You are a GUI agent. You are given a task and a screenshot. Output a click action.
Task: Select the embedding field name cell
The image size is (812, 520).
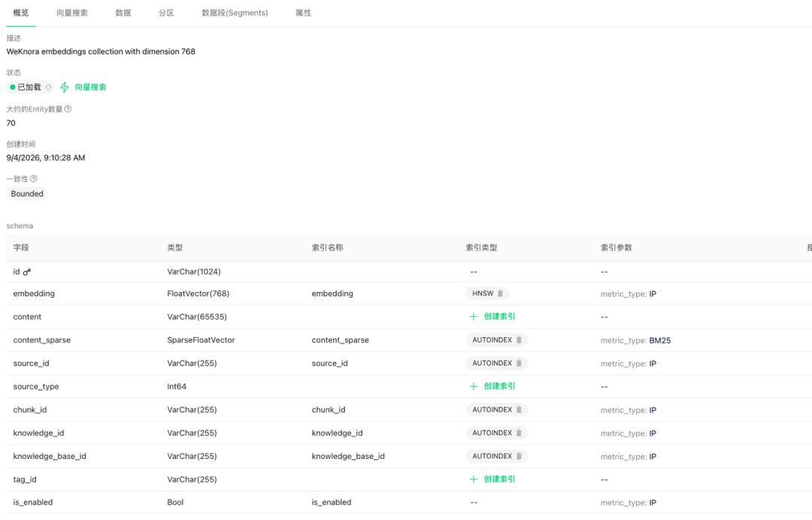[x=34, y=293]
